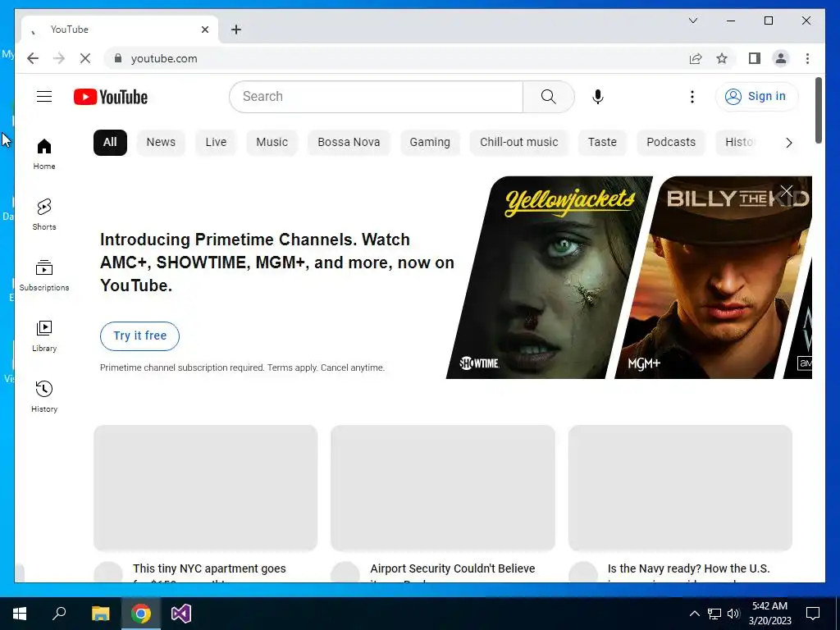840x630 pixels.
Task: Select the Chill-out music chip
Action: pyautogui.click(x=518, y=143)
